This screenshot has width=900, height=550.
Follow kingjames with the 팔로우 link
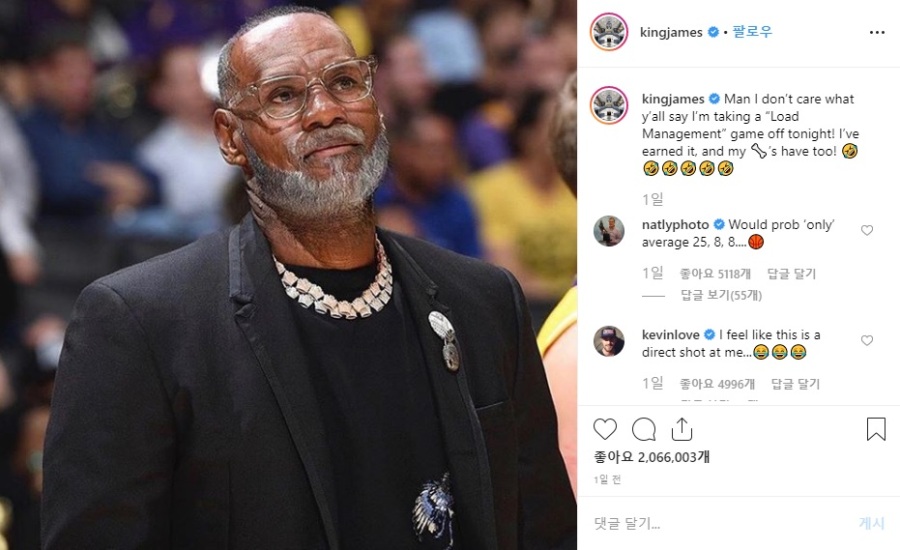[752, 32]
